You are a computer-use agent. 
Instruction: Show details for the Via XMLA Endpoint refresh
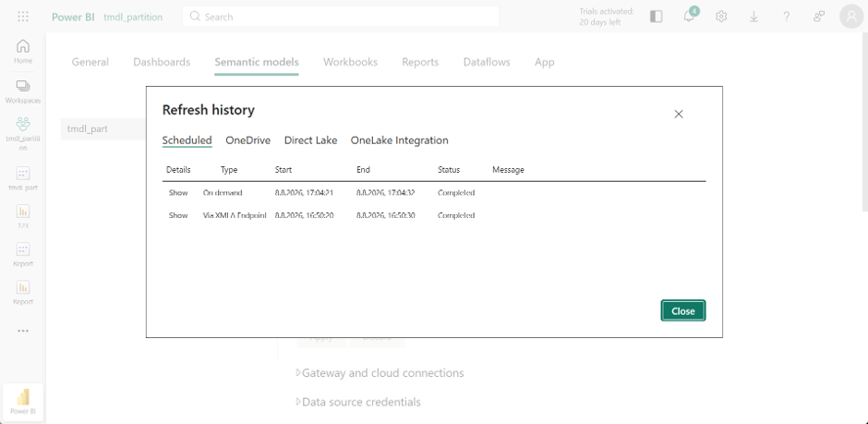point(178,214)
